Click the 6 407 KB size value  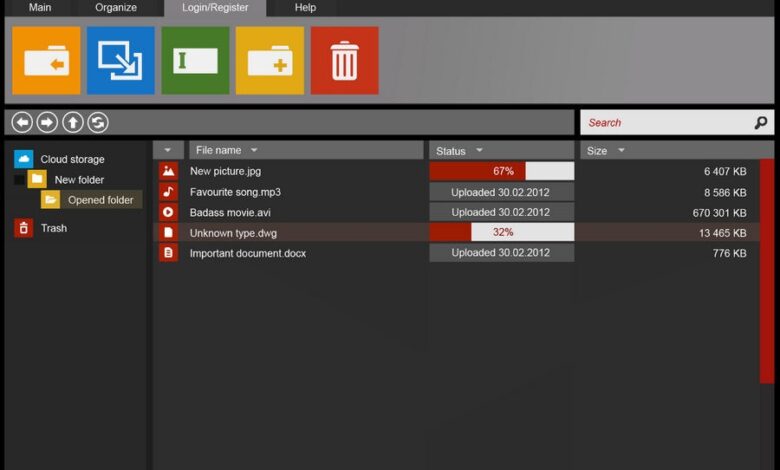(x=725, y=172)
